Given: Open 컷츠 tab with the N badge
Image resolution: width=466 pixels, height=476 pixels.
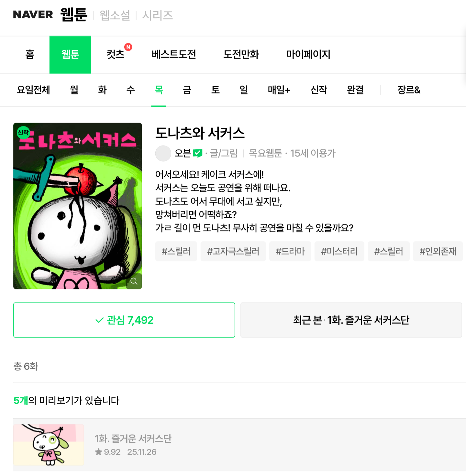Looking at the screenshot, I should (116, 54).
